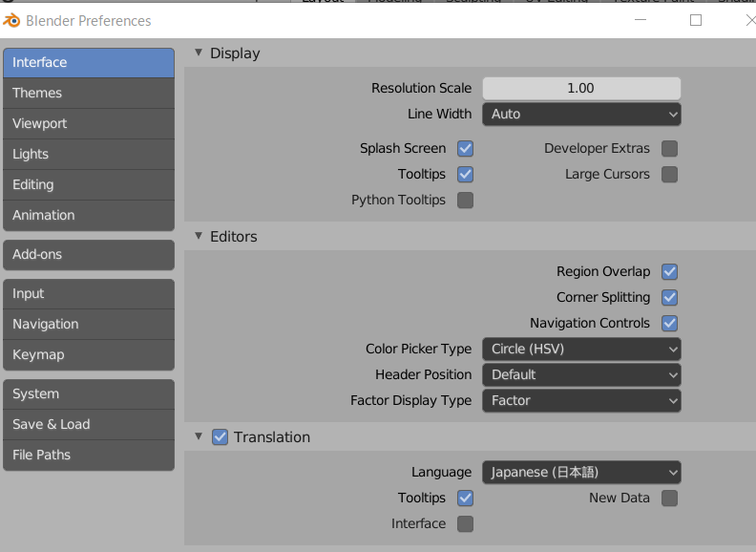Uncheck Region Overlap
This screenshot has height=552, width=756.
[669, 272]
